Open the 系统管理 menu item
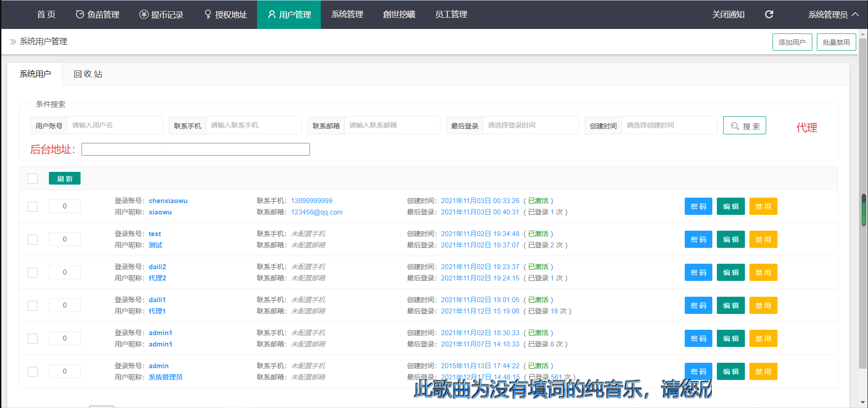The image size is (868, 408). click(347, 14)
